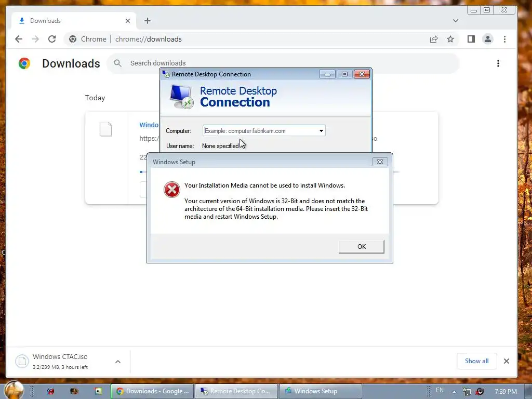The height and width of the screenshot is (399, 532).
Task: Click the third quick launch icon on the taskbar
Action: pos(98,391)
